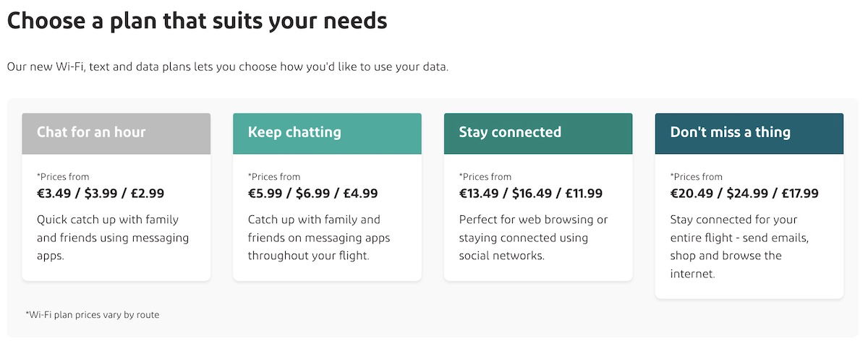
Task: Click the €5.99 / $6.99 / £4.99 price
Action: coord(312,194)
